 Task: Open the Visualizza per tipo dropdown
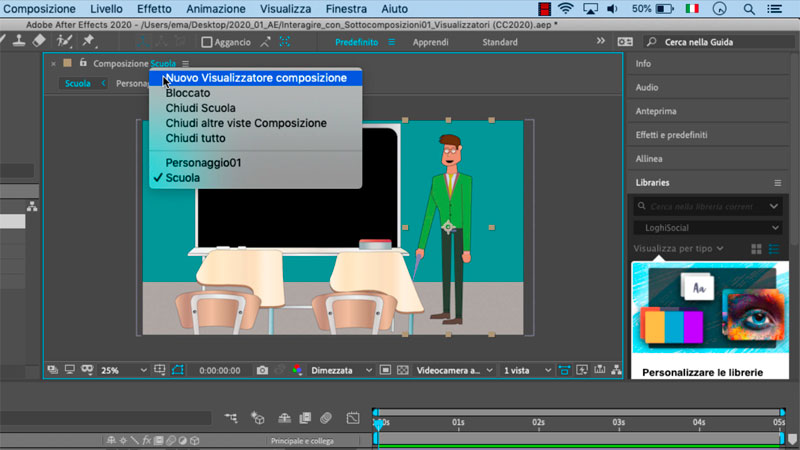click(x=679, y=248)
